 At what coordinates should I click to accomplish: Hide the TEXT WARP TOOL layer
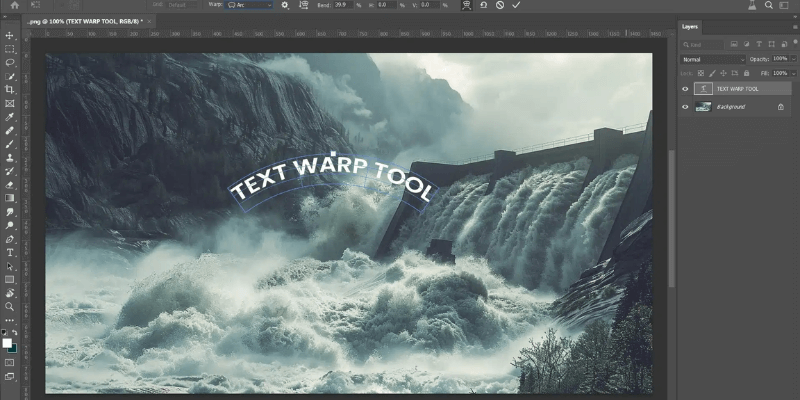click(x=685, y=89)
